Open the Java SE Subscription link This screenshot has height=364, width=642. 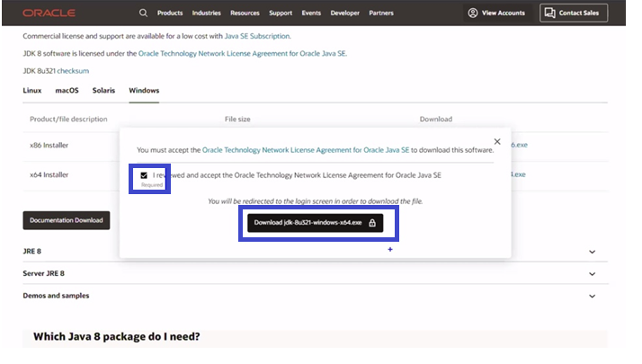tap(257, 36)
